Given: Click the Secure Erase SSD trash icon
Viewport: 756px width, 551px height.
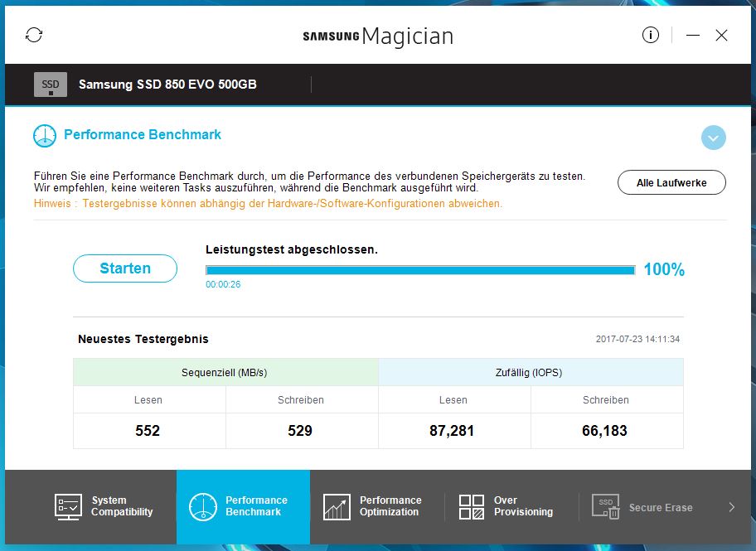Looking at the screenshot, I should coord(606,507).
